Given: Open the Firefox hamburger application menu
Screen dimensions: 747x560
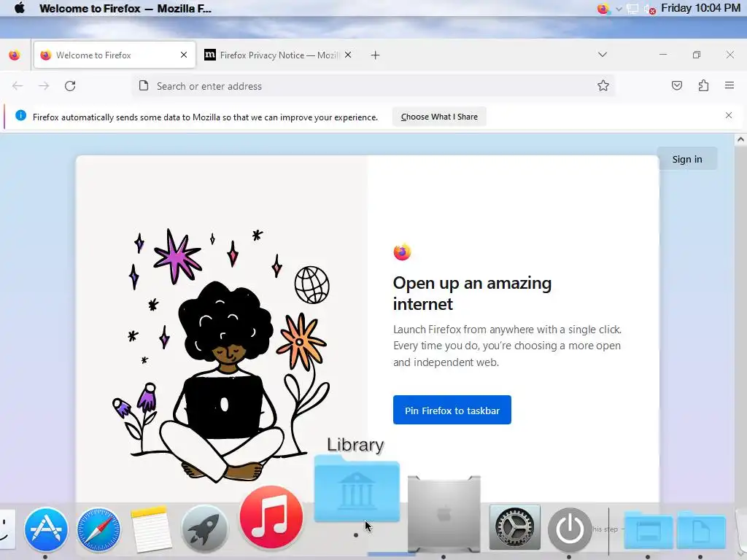Looking at the screenshot, I should [729, 86].
